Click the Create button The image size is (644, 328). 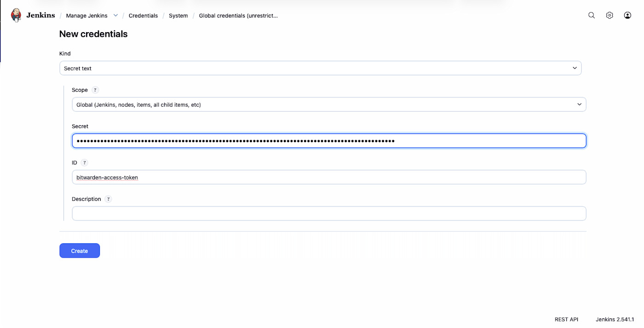(80, 251)
